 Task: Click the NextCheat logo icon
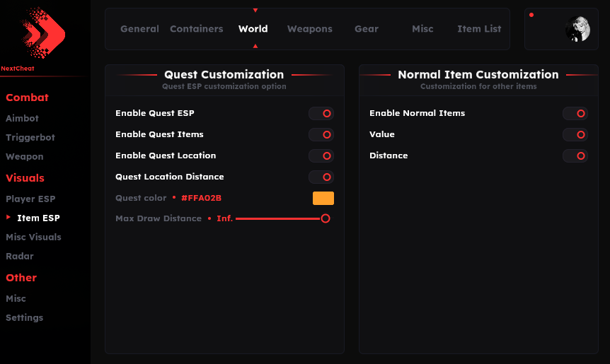coord(42,33)
